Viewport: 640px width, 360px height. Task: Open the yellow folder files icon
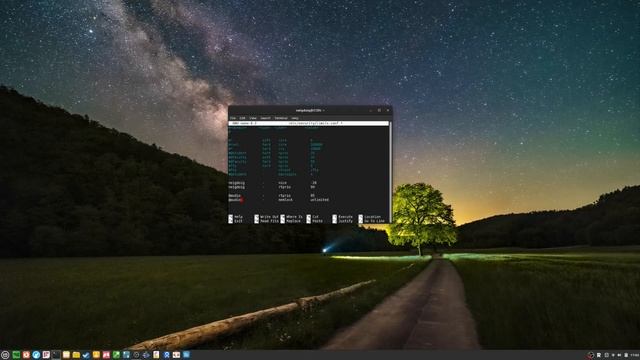coord(76,355)
